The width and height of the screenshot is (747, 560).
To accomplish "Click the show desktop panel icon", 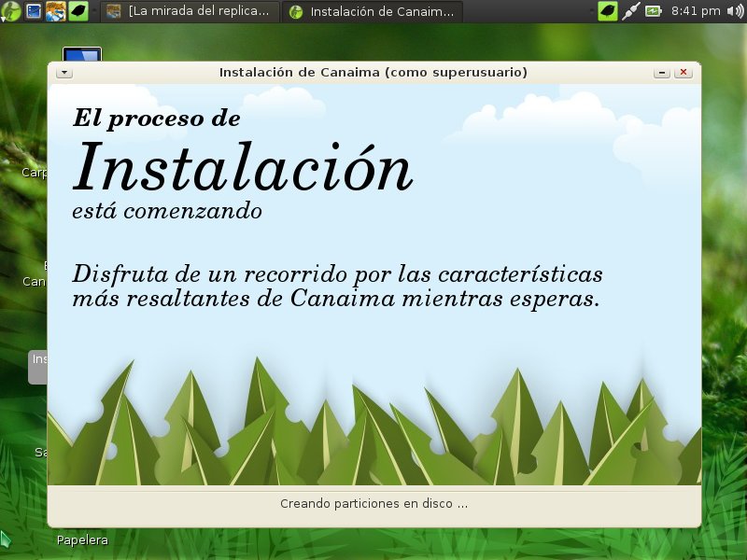I will (34, 11).
